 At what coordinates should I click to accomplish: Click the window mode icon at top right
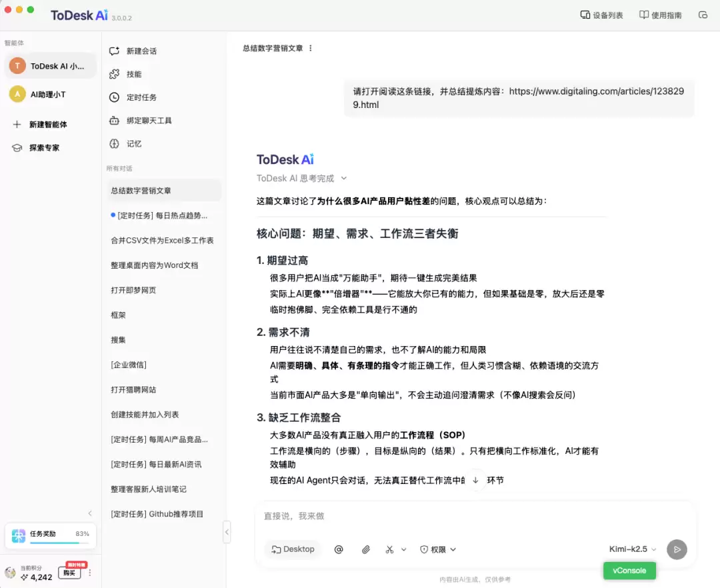pyautogui.click(x=703, y=15)
